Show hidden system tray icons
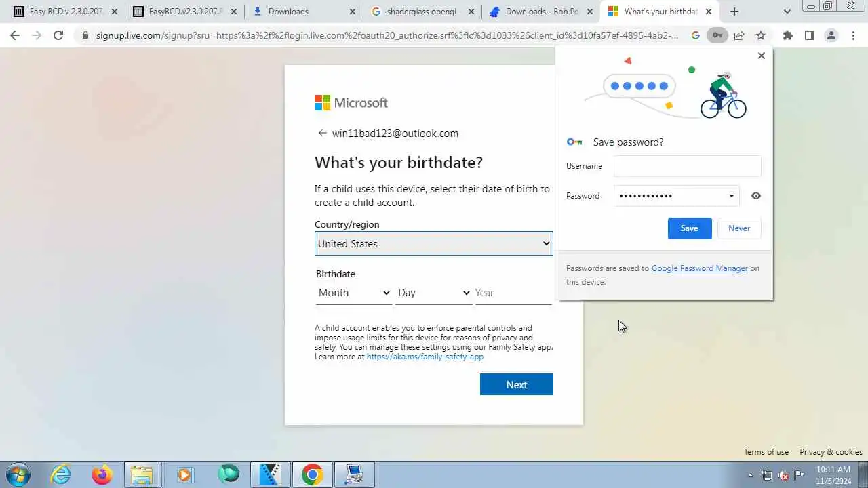868x488 pixels. tap(749, 475)
